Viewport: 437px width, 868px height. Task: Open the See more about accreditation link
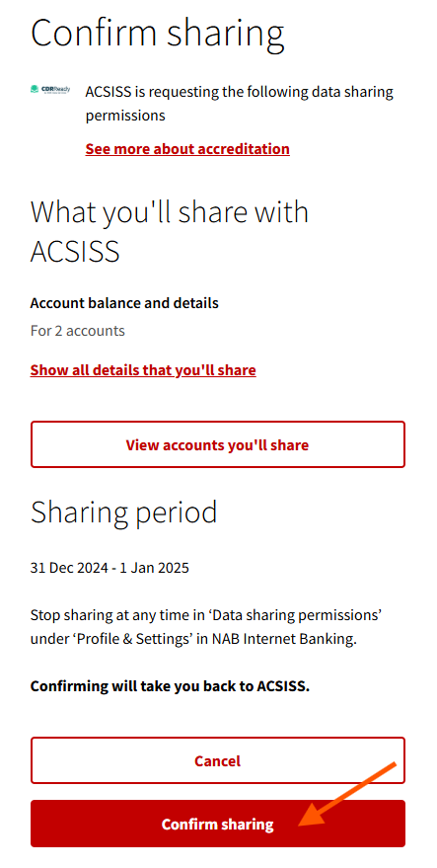pos(187,149)
